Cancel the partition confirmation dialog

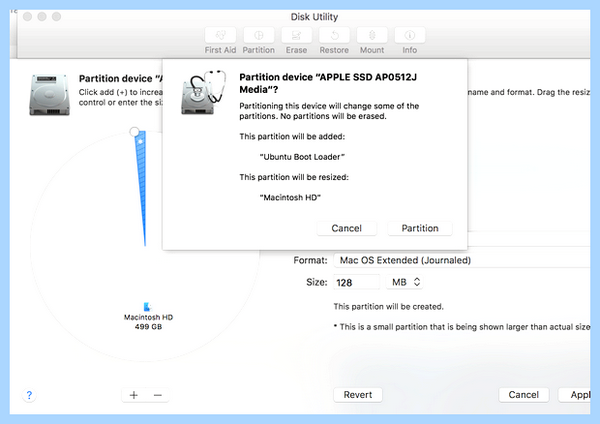point(346,228)
